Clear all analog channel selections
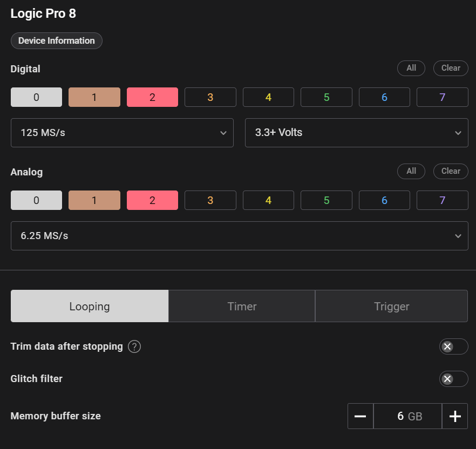This screenshot has width=476, height=449. tap(451, 171)
